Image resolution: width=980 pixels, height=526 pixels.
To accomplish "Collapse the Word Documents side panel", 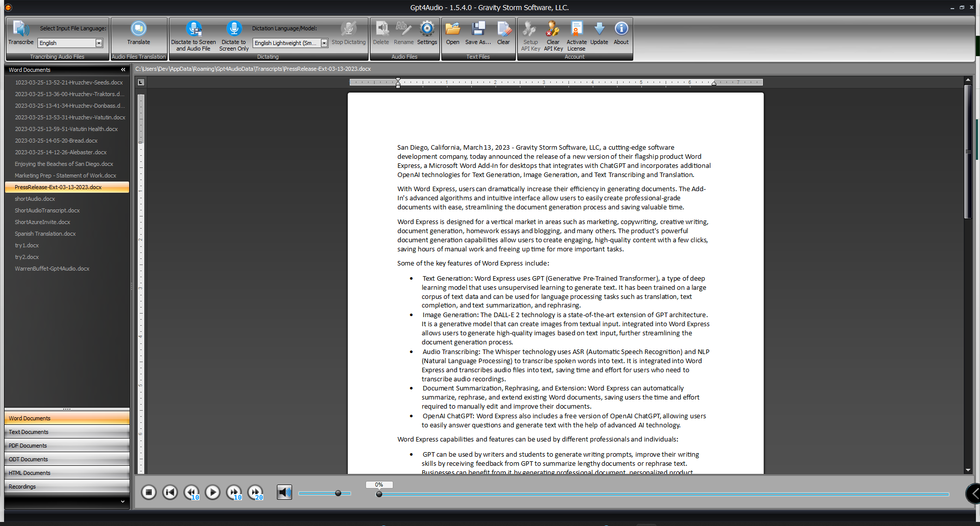I will (123, 70).
